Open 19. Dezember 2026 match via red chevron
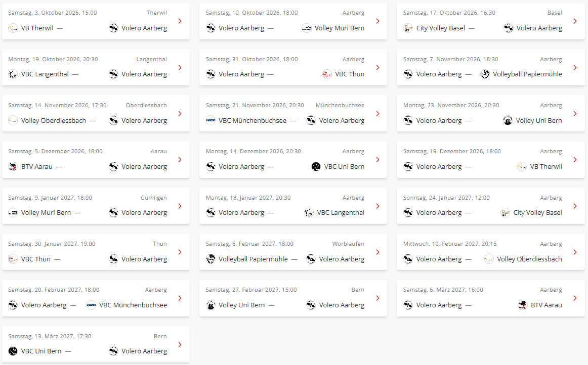The height and width of the screenshot is (365, 588). pos(575,160)
